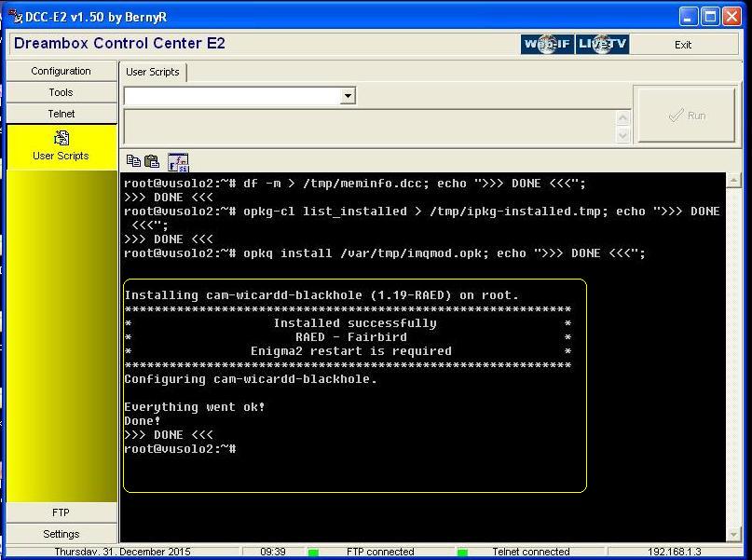
Task: Click the IP address '192.168.1.3'
Action: (x=675, y=553)
